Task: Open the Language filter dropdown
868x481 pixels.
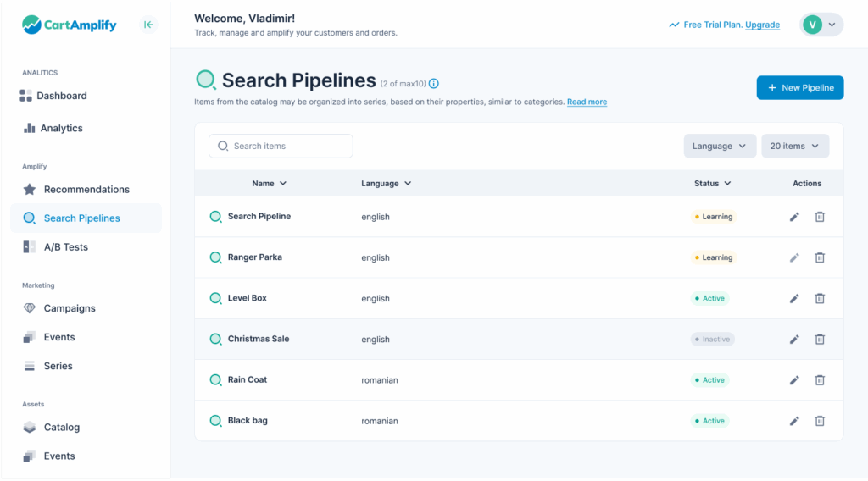Action: (720, 146)
